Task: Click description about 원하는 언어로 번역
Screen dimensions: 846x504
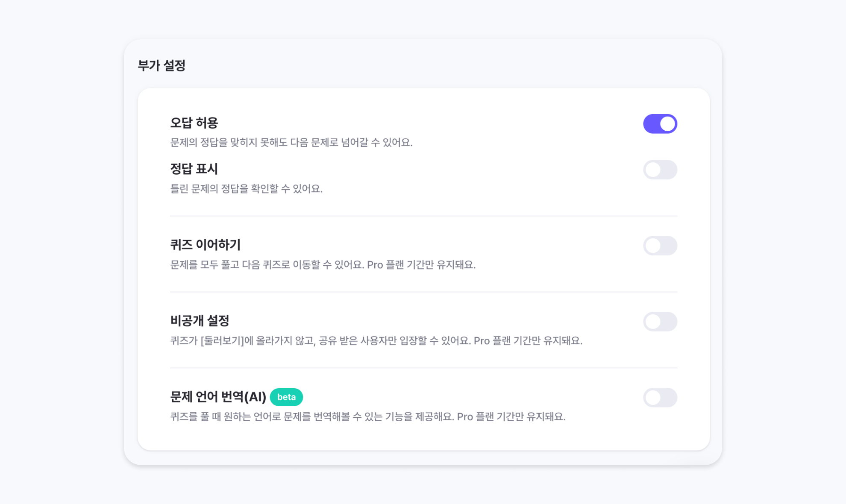Action: (x=368, y=417)
